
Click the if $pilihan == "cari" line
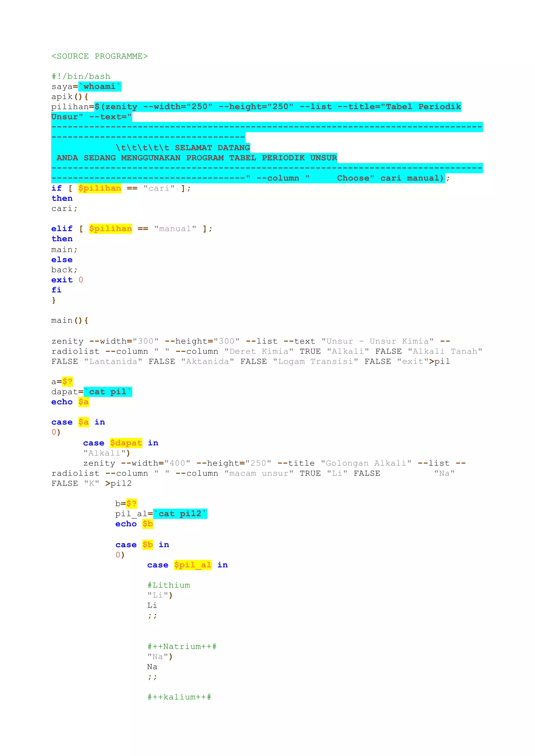pos(121,188)
